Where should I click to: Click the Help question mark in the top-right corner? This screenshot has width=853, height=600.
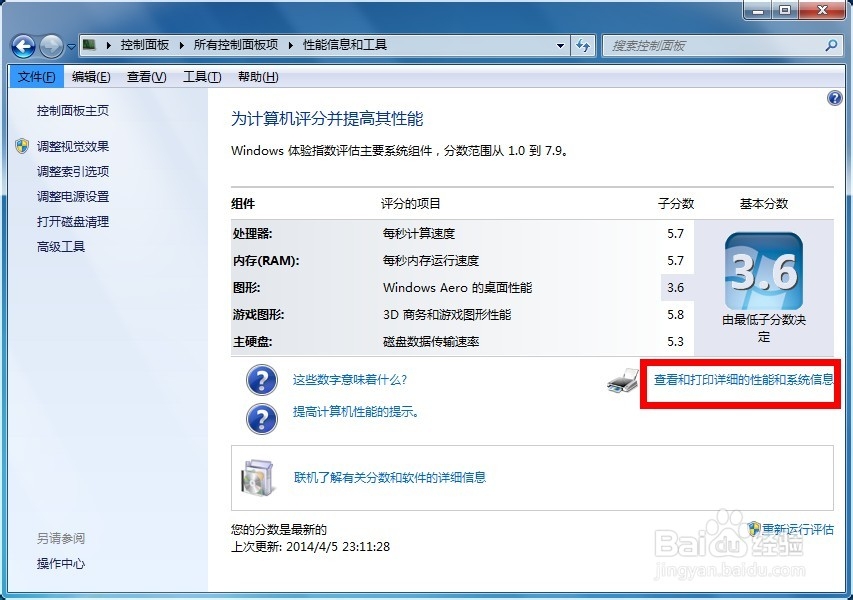835,97
